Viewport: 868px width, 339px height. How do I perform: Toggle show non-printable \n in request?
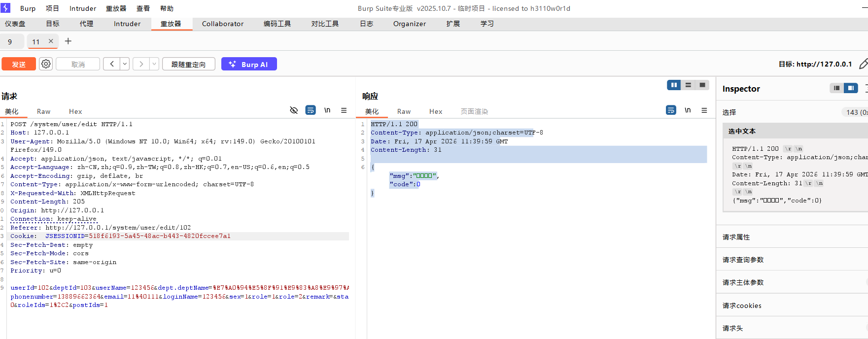[327, 110]
